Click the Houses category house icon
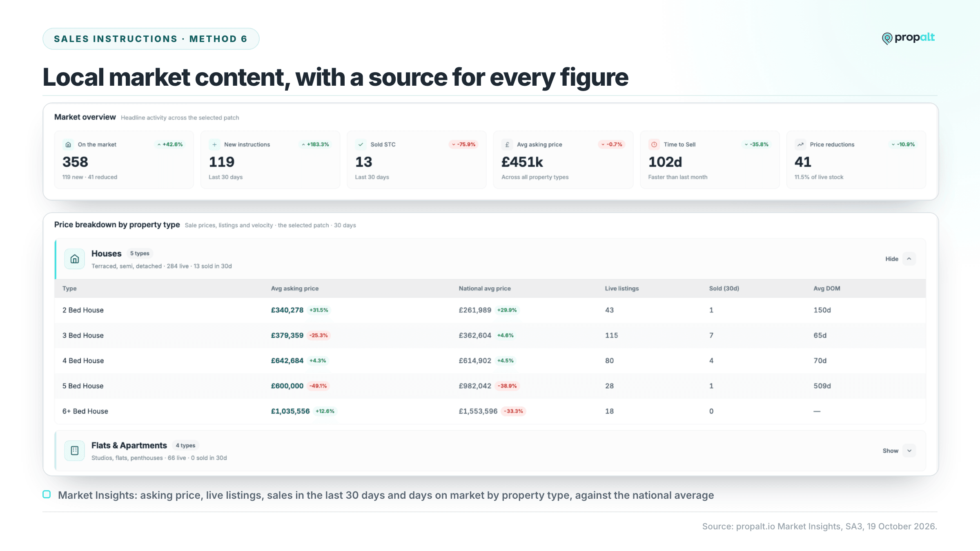980x551 pixels. (75, 259)
